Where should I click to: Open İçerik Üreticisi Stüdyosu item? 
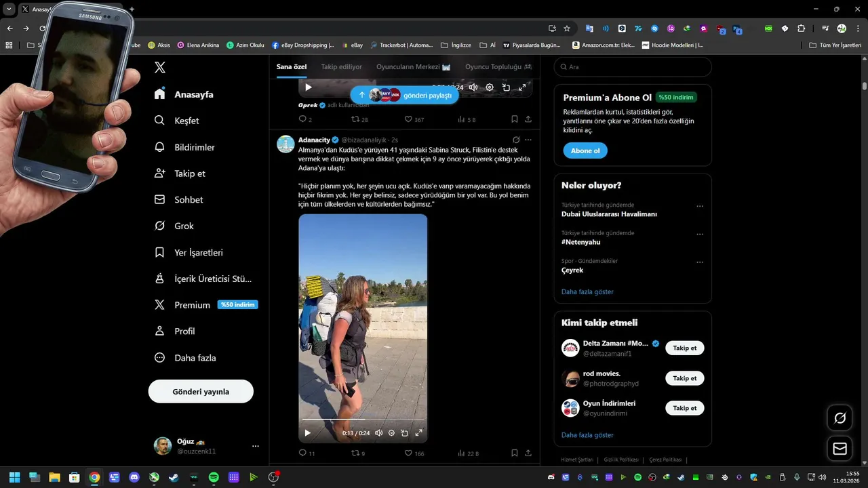tap(203, 279)
